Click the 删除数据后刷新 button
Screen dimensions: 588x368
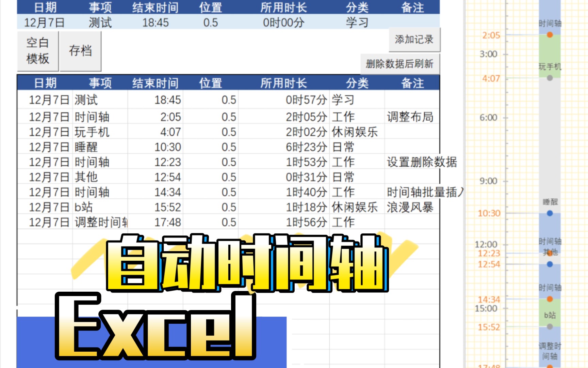pos(401,64)
